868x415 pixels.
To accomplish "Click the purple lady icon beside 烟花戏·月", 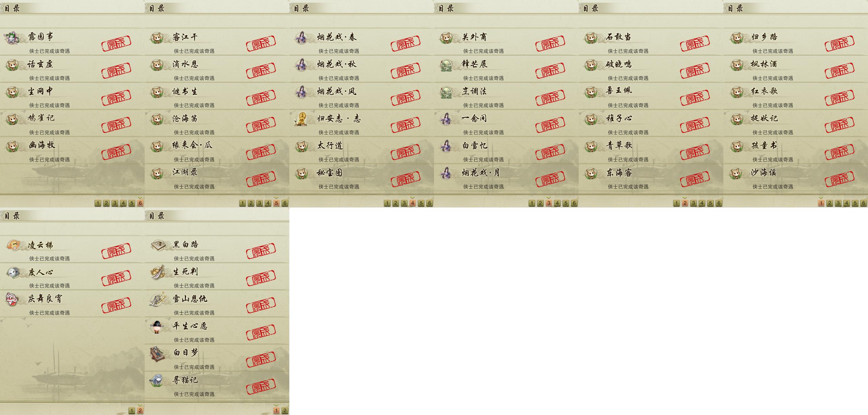I will tap(446, 173).
